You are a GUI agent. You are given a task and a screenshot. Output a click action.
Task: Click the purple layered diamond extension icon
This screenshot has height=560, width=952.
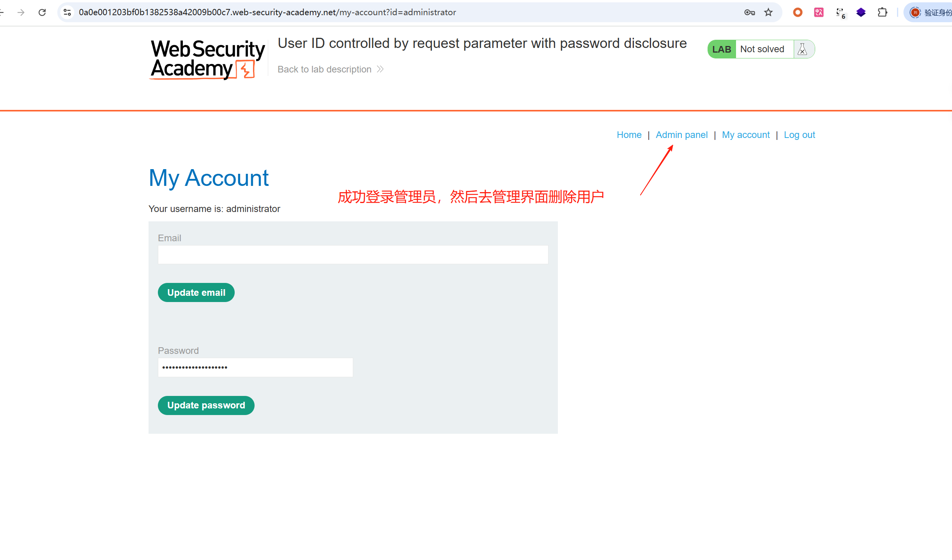[861, 12]
